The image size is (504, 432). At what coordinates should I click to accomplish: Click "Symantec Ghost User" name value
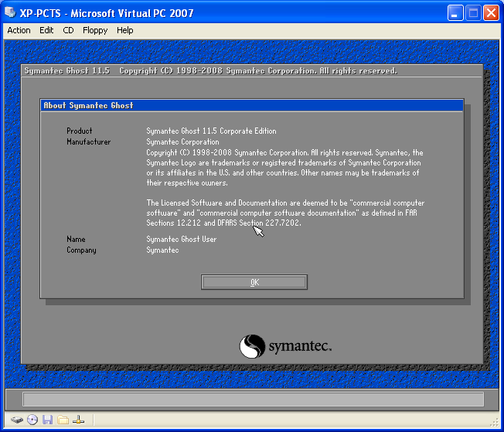pos(182,239)
